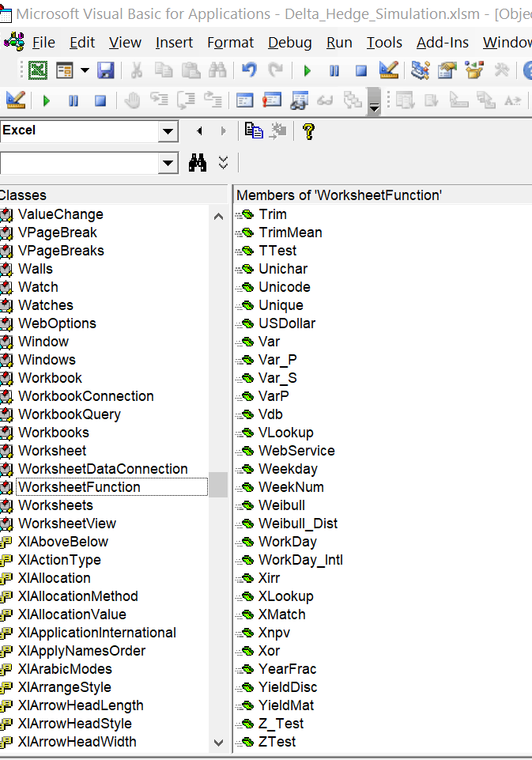The height and width of the screenshot is (760, 532).
Task: Click the Classes list scrollbar thumb
Action: click(x=218, y=485)
